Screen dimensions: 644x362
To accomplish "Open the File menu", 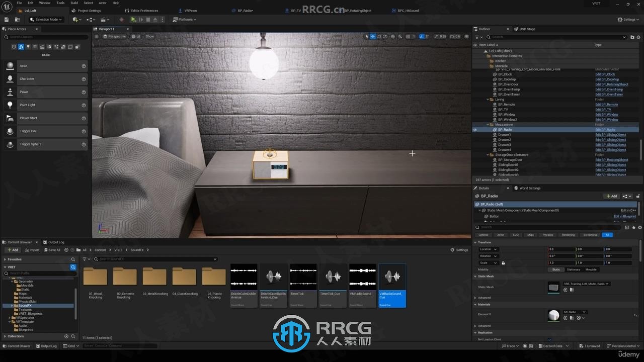I will (x=19, y=3).
